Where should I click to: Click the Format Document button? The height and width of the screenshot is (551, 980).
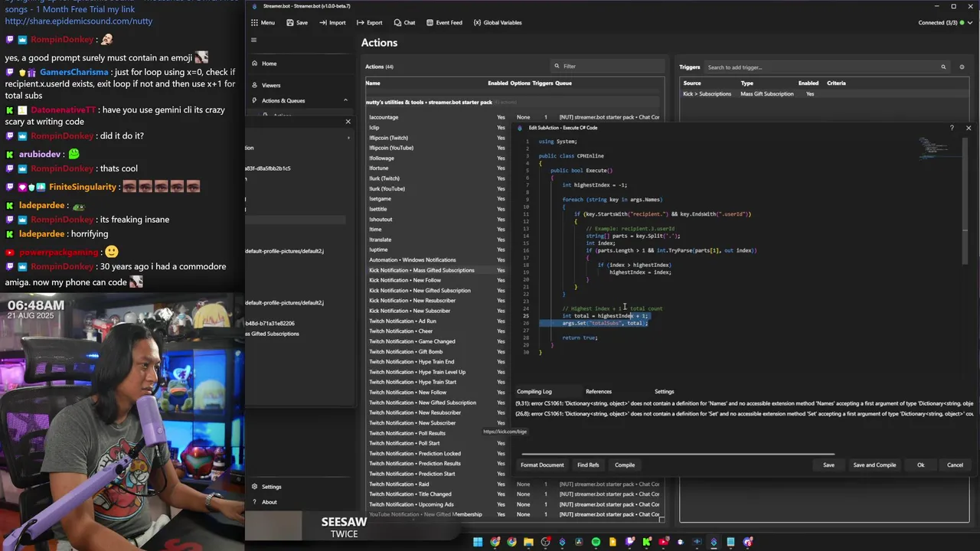coord(542,465)
